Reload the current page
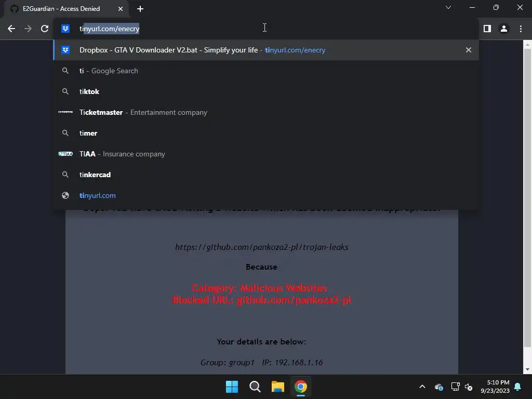Viewport: 532px width, 399px height. tap(45, 29)
